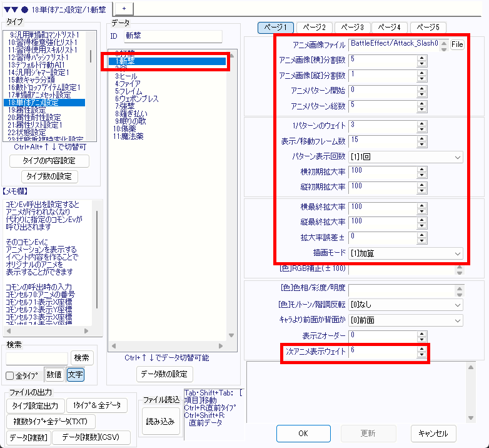Decrease the アニメパターン総数 value with down arrow
Image resolution: width=489 pixels, height=448 pixels.
point(421,108)
